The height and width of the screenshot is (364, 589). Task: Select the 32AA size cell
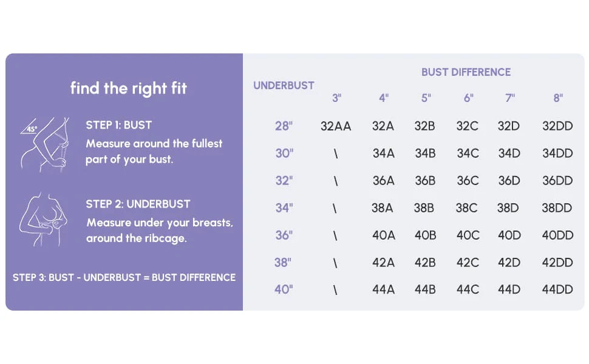tap(336, 126)
